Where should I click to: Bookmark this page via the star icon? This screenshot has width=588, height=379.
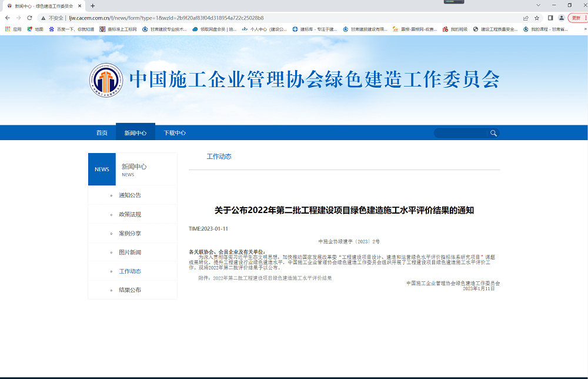[537, 18]
